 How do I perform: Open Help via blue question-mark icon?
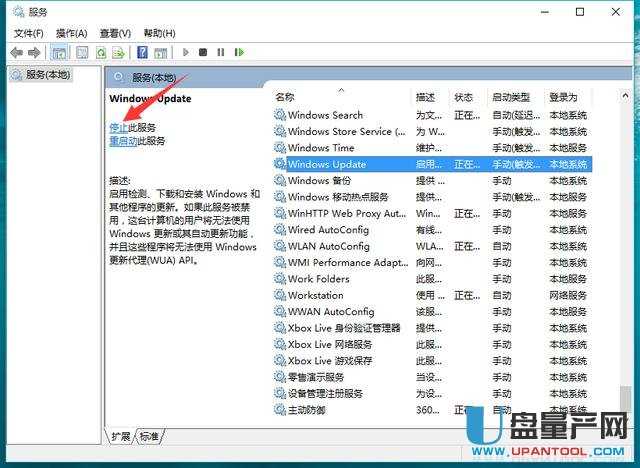(143, 52)
